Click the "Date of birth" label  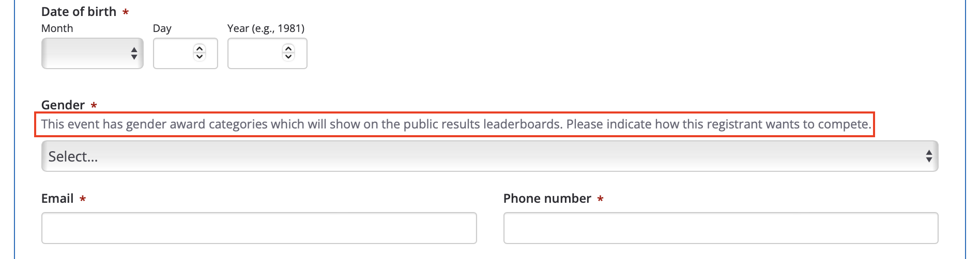[x=79, y=12]
